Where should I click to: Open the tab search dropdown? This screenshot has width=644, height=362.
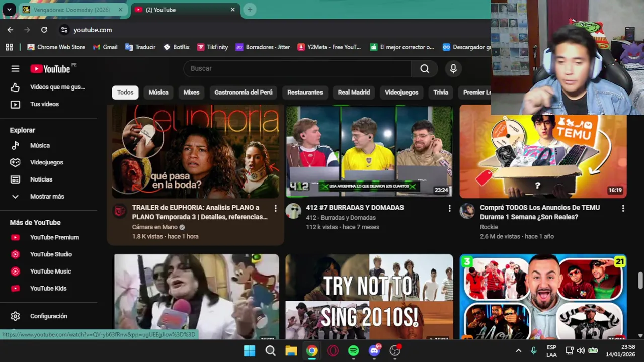[x=9, y=10]
